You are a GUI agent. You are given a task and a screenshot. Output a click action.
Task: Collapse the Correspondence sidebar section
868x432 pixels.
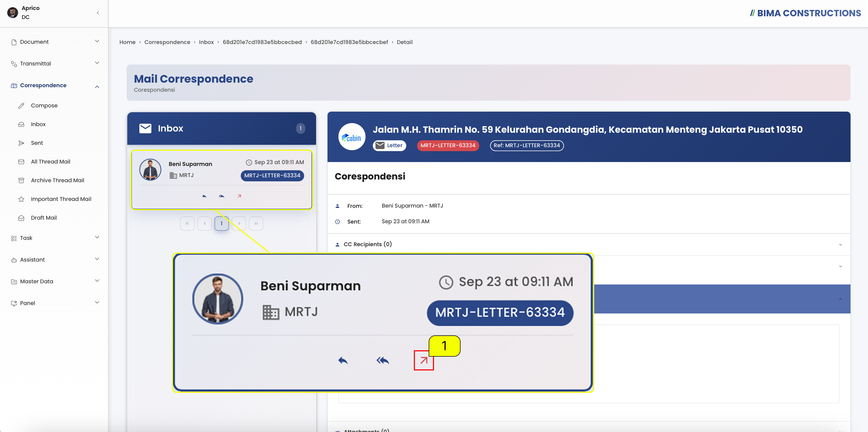[55, 86]
